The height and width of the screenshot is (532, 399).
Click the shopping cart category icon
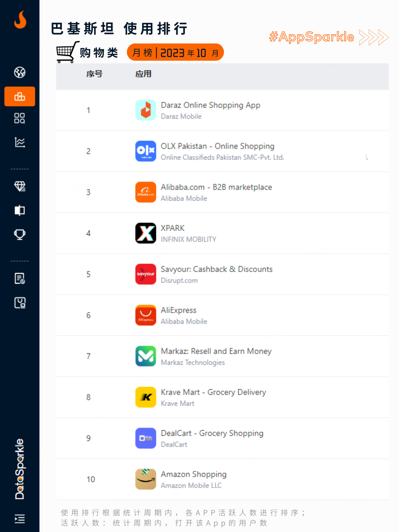tap(67, 52)
